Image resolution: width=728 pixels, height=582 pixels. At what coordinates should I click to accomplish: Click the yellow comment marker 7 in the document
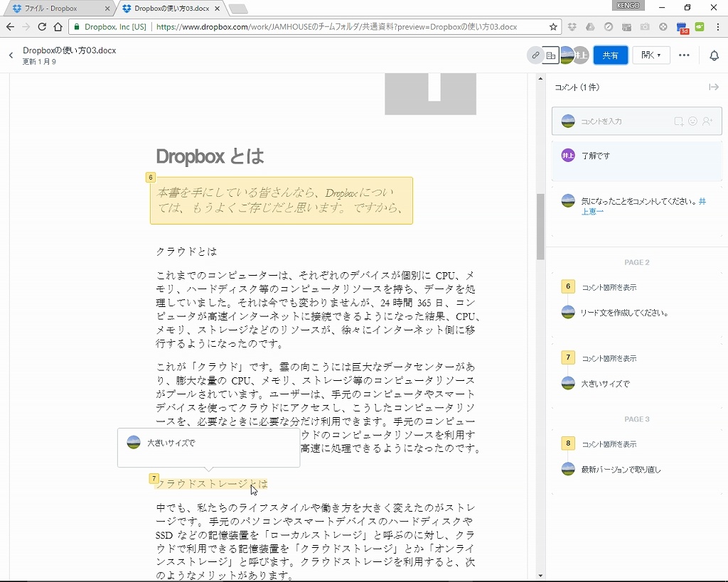coord(154,478)
